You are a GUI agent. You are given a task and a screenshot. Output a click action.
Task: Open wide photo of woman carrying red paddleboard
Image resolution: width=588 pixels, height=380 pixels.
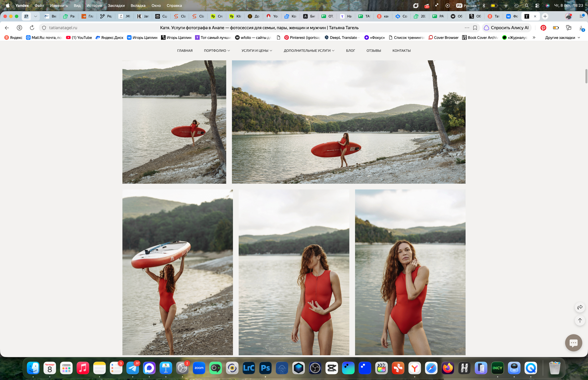pos(349,122)
